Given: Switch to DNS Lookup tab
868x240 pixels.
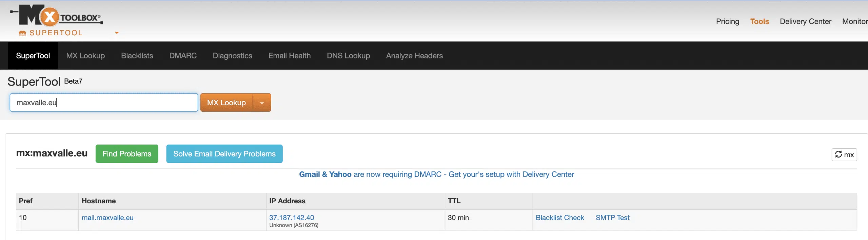Looking at the screenshot, I should pyautogui.click(x=348, y=56).
